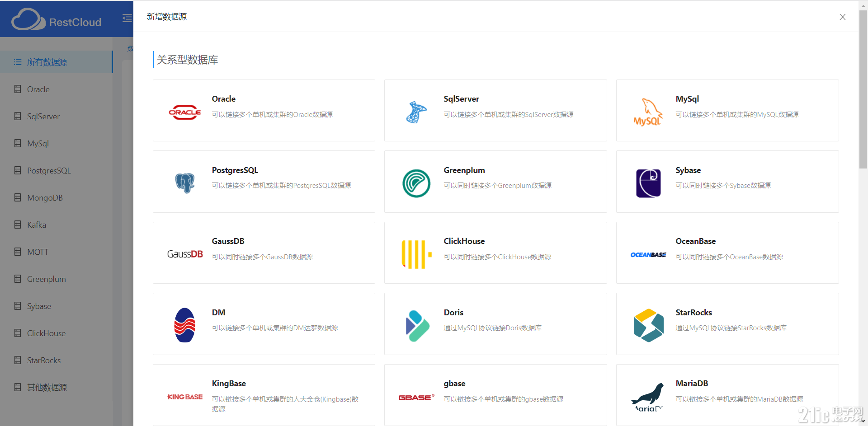The height and width of the screenshot is (426, 868).
Task: Choose the DM card title
Action: pyautogui.click(x=218, y=313)
